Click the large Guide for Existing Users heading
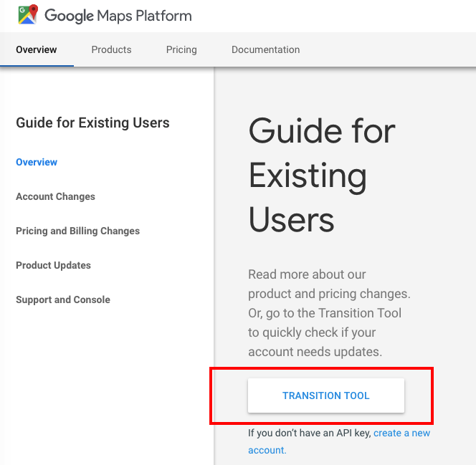Image resolution: width=476 pixels, height=465 pixels. pyautogui.click(x=321, y=176)
